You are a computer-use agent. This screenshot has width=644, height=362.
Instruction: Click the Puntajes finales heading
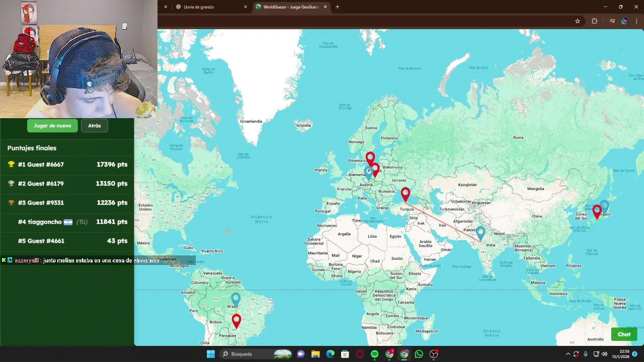32,148
